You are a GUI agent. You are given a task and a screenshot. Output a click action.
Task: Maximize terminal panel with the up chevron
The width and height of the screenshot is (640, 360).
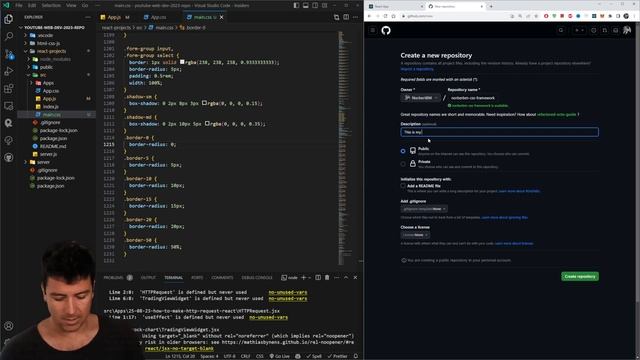(346, 278)
